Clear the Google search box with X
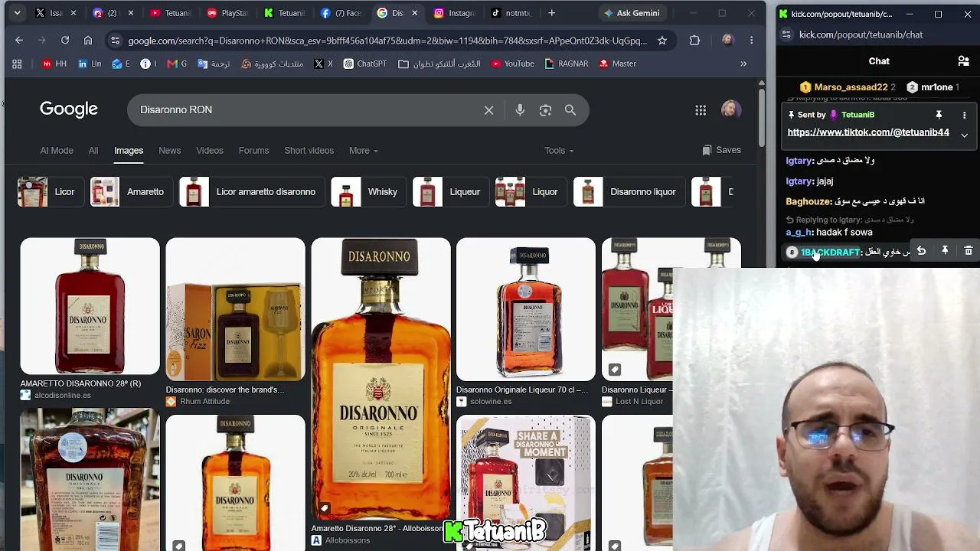The height and width of the screenshot is (551, 980). [489, 110]
